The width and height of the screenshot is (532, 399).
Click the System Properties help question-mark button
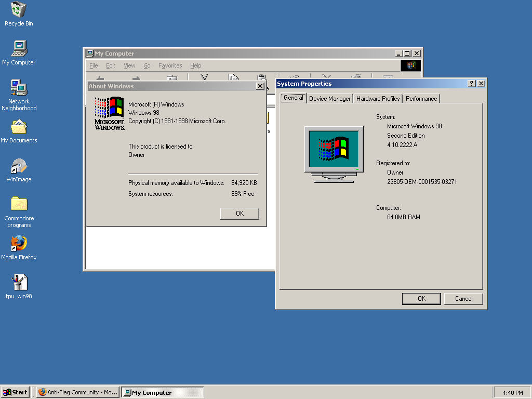[471, 84]
